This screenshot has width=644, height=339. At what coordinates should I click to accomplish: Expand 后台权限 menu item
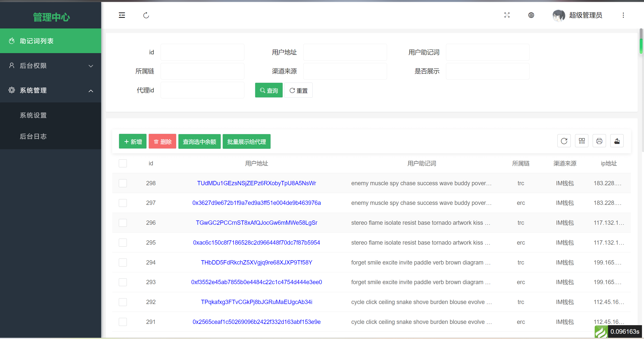51,66
